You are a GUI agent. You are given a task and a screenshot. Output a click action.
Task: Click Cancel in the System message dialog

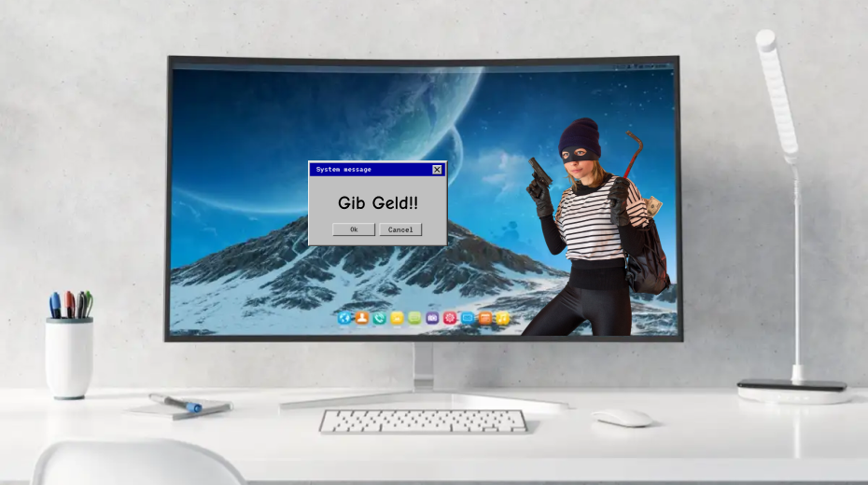400,229
